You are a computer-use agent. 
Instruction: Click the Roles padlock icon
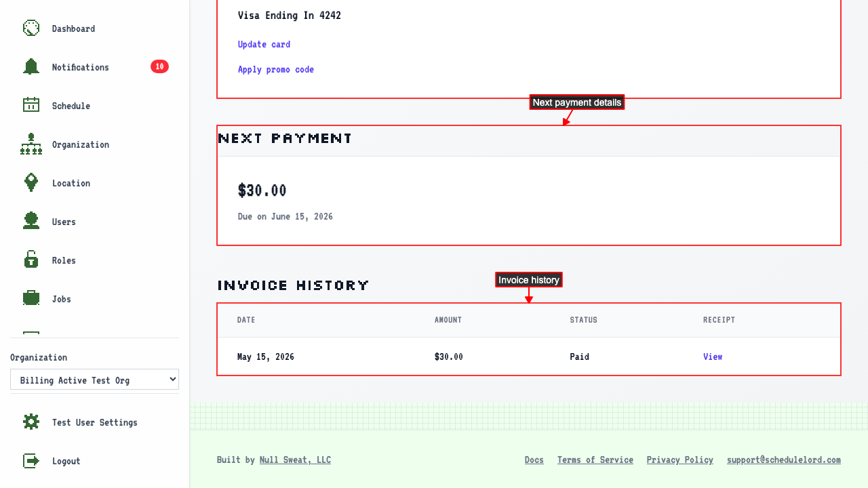point(31,260)
